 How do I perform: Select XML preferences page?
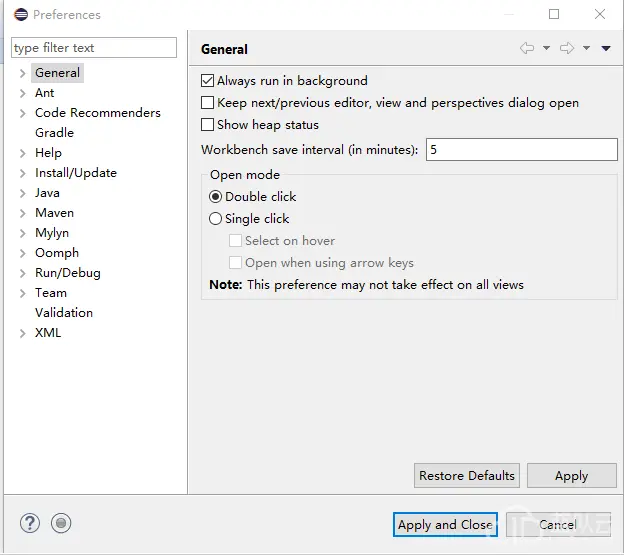pyautogui.click(x=48, y=333)
